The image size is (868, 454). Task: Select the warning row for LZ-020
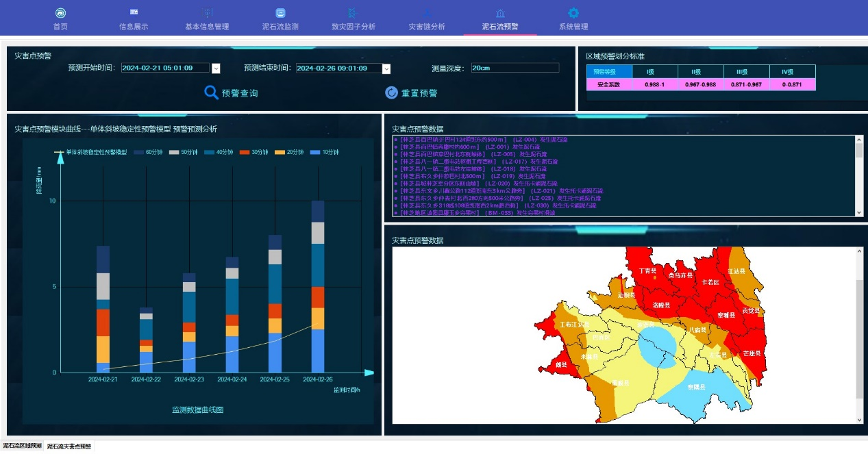[x=475, y=184]
